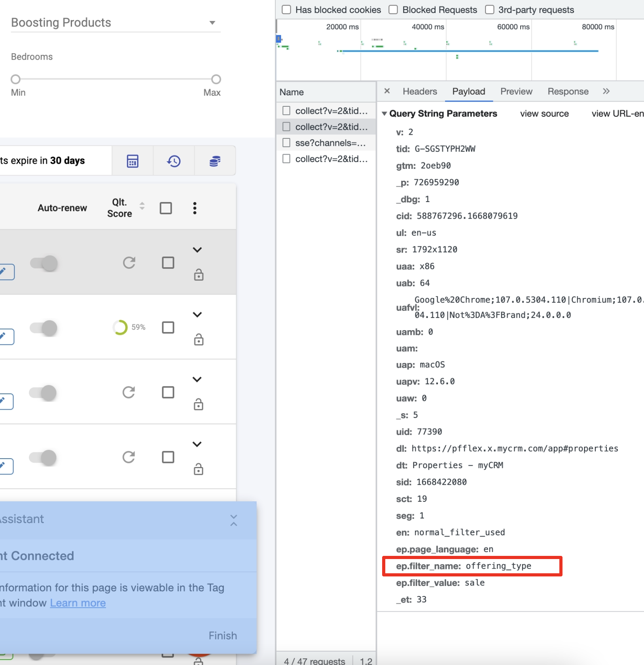This screenshot has width=644, height=665.
Task: Click lock icon in fourth property row
Action: point(199,469)
